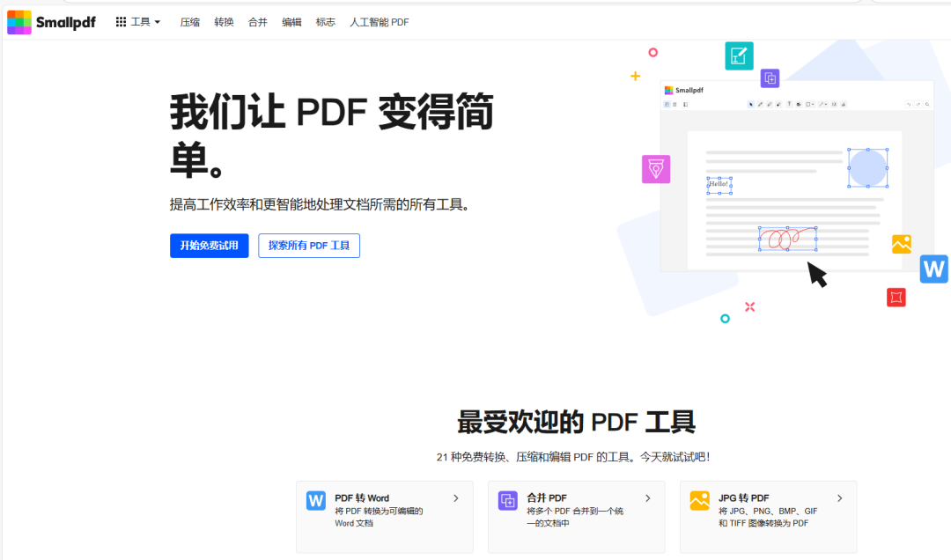This screenshot has height=560, width=951.
Task: Open the 压缩 menu item
Action: (189, 22)
